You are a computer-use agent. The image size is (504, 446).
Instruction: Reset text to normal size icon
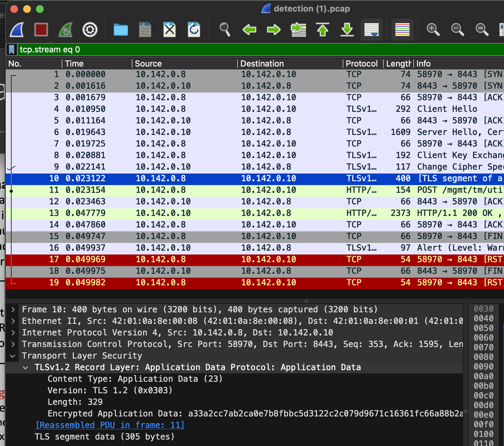482,30
